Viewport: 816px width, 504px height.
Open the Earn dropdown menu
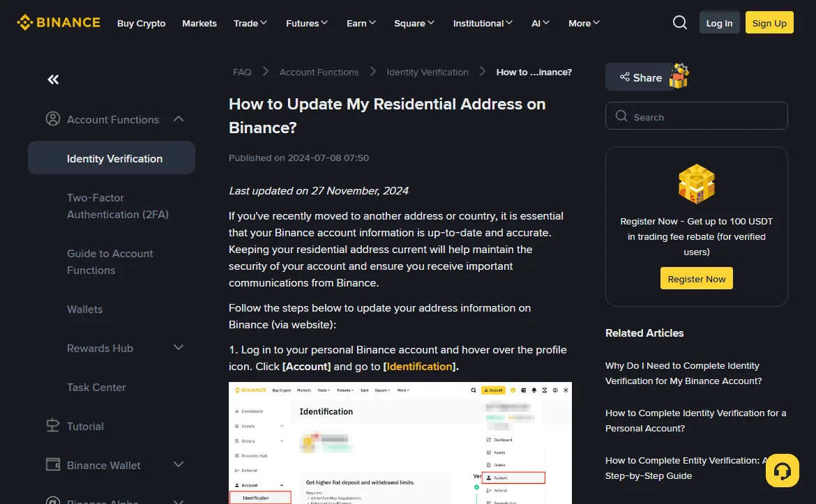tap(361, 24)
